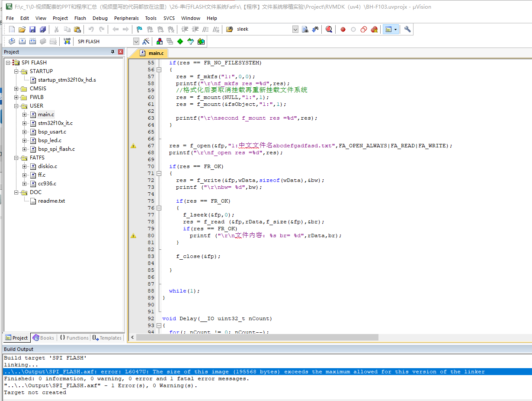532x401 pixels.
Task: Click the Build target icon
Action: click(x=22, y=41)
